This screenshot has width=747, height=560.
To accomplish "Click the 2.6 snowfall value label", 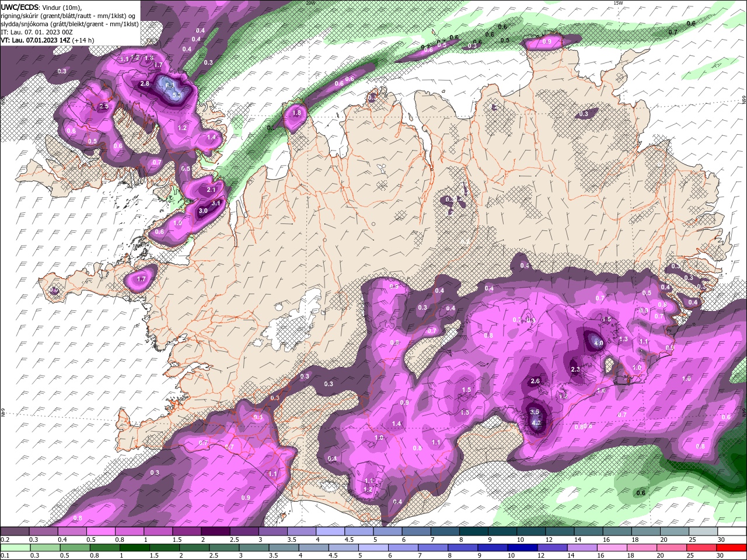I will (x=535, y=381).
